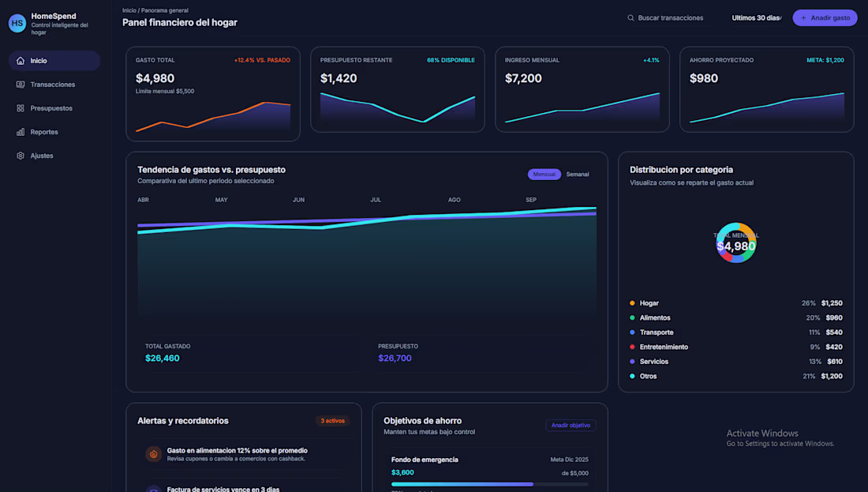Click the HS profile avatar logo
868x492 pixels.
(17, 23)
